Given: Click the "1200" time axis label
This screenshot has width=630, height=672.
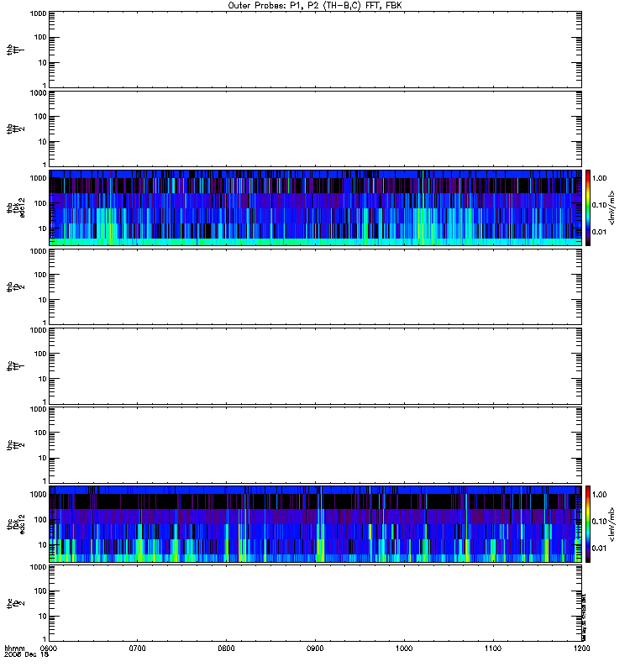Looking at the screenshot, I should pyautogui.click(x=581, y=648).
